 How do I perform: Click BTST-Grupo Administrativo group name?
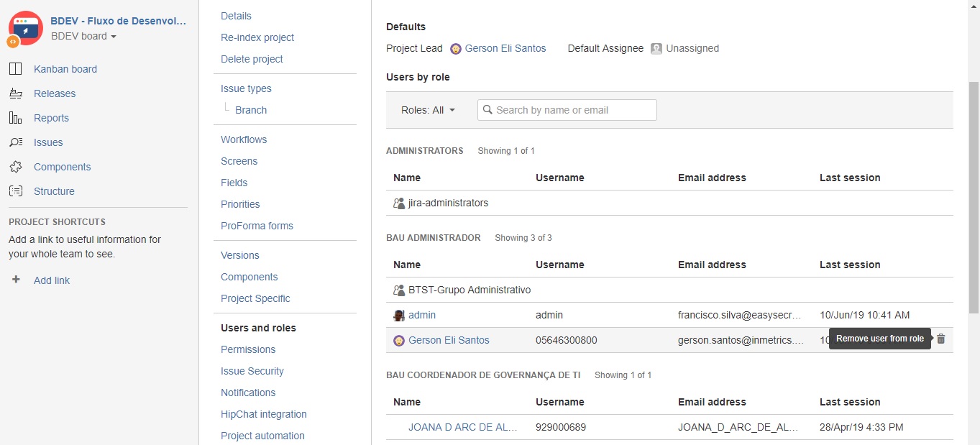[x=470, y=290]
